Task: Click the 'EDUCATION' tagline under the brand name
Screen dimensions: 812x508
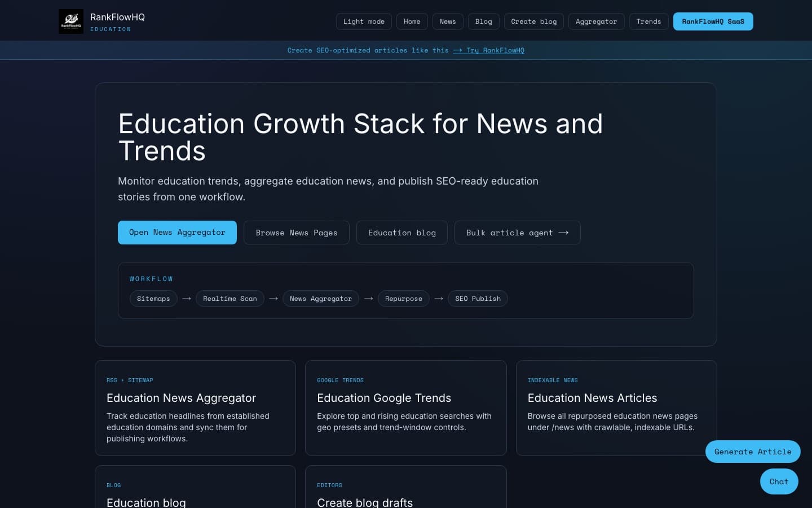Action: click(x=111, y=29)
